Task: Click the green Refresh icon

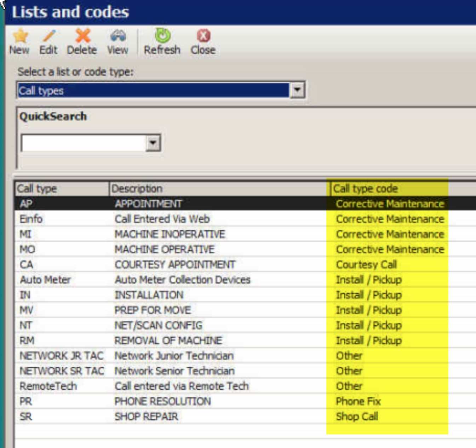Action: pos(162,36)
